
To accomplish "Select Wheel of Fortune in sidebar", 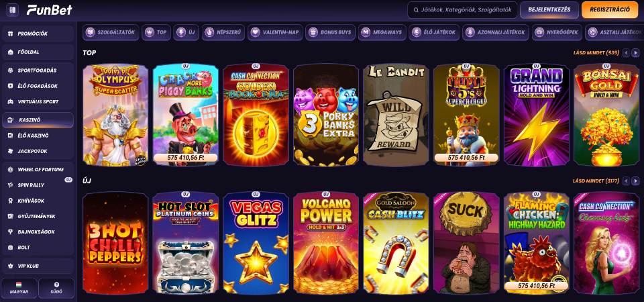I will [x=38, y=170].
